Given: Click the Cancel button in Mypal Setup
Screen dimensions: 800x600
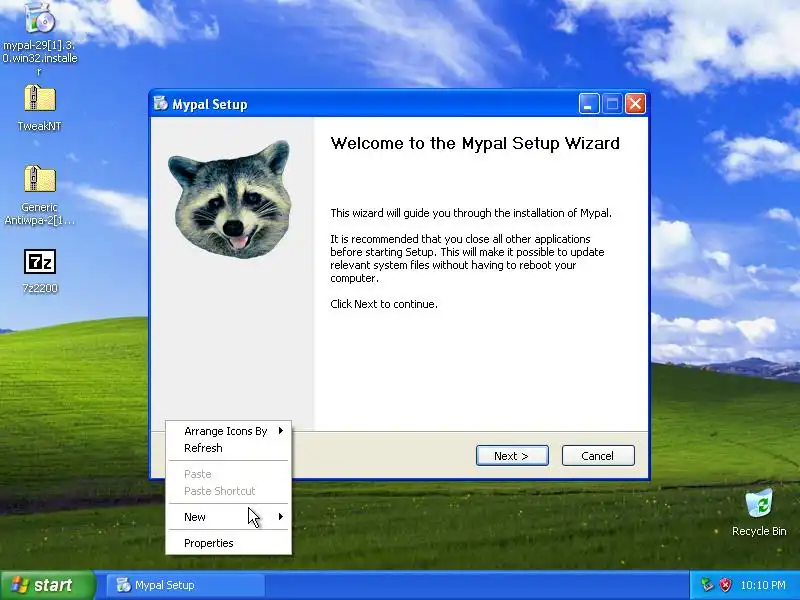Looking at the screenshot, I should pos(598,456).
